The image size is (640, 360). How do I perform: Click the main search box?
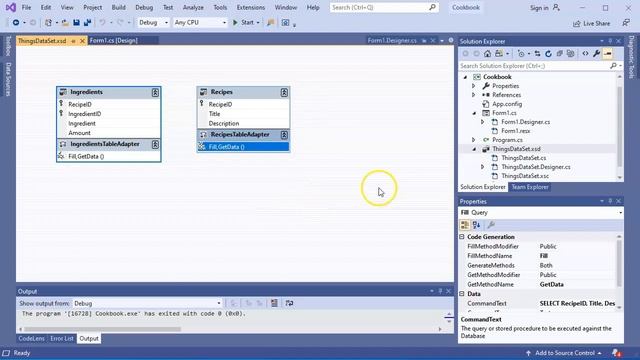(384, 7)
